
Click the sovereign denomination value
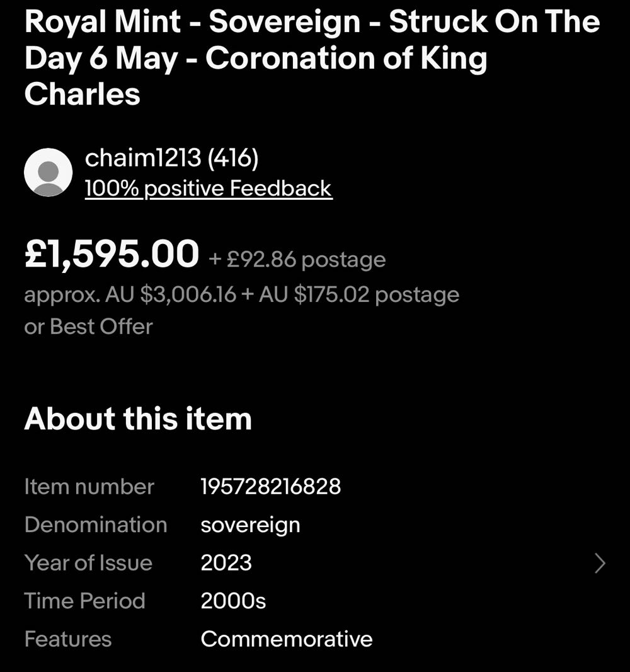pos(250,524)
